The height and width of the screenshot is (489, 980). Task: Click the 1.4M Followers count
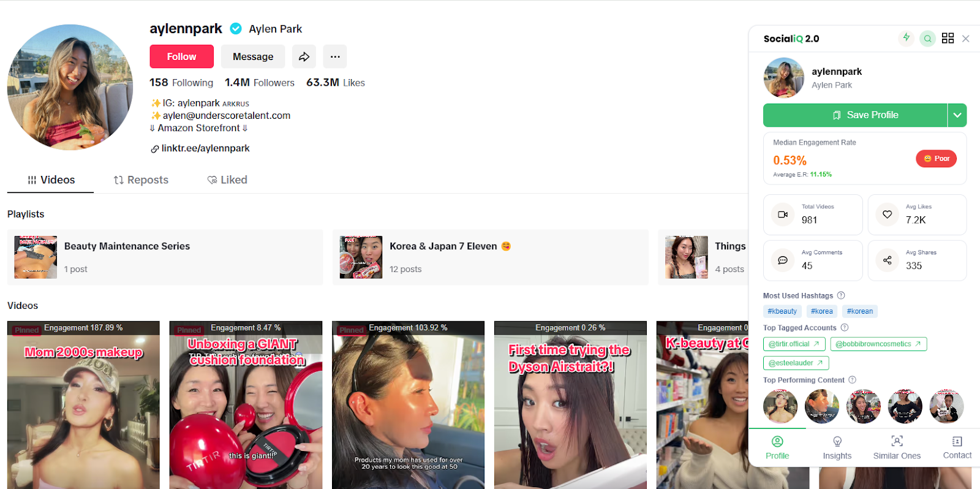pos(260,83)
